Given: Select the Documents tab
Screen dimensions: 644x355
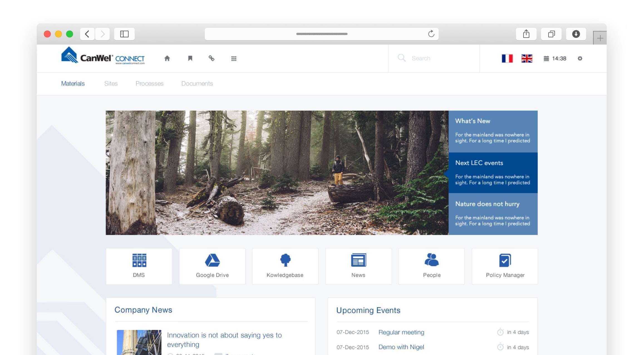Looking at the screenshot, I should point(197,84).
